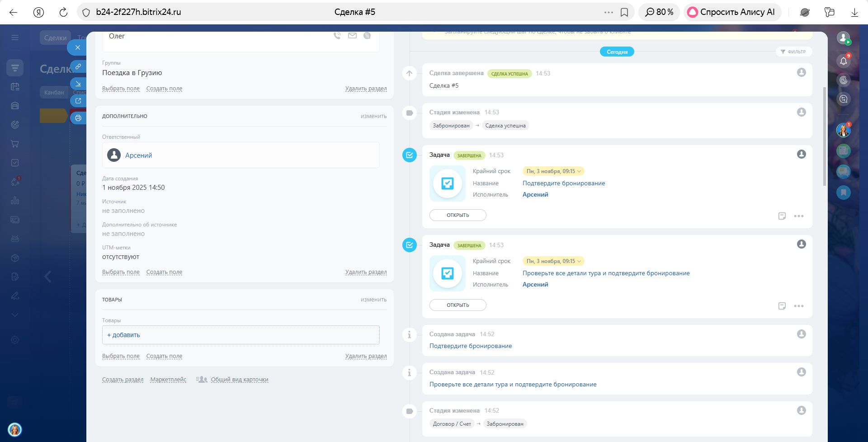Email contact Олег via the envelope icon
Image resolution: width=868 pixels, height=442 pixels.
[x=352, y=36]
